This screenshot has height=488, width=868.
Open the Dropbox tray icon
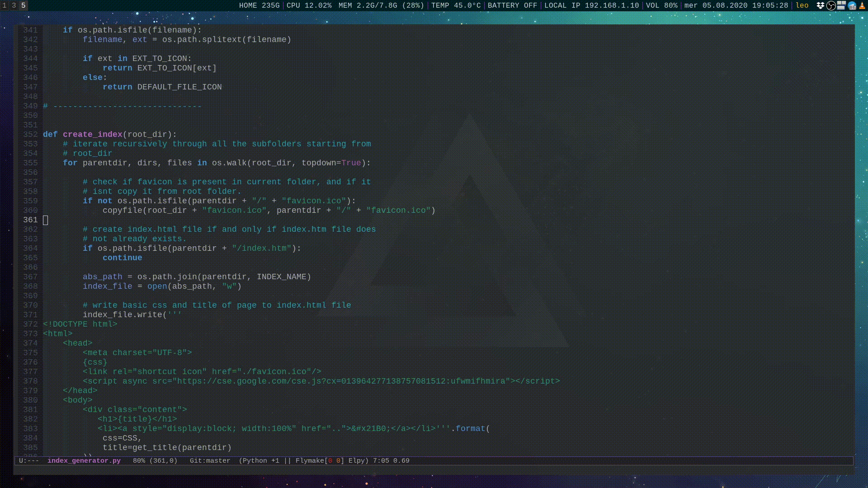pyautogui.click(x=821, y=5)
